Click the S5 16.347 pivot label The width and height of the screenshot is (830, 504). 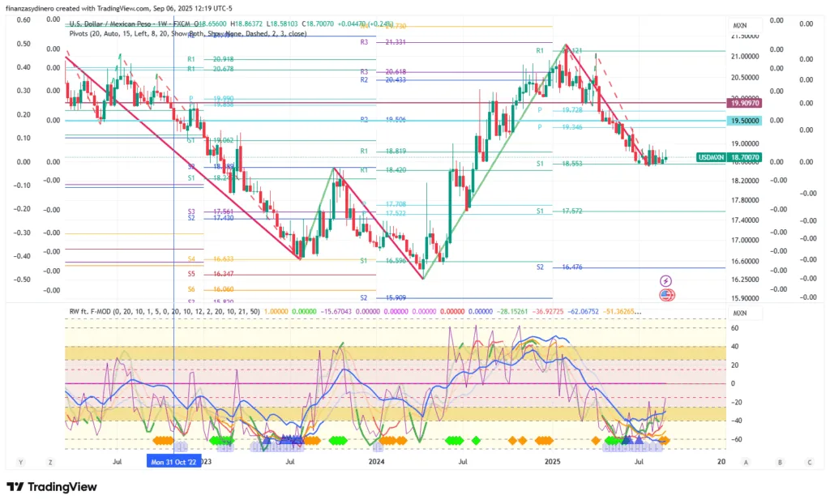tap(211, 274)
